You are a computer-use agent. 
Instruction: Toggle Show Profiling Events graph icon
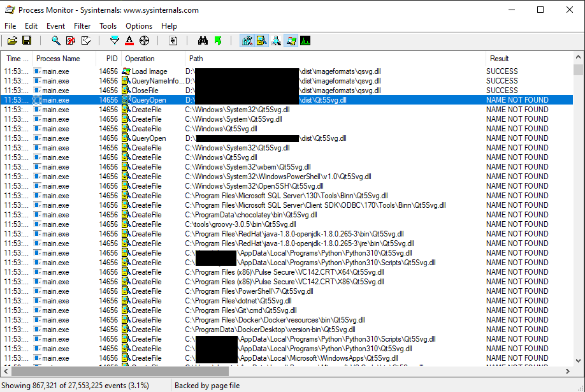point(305,41)
